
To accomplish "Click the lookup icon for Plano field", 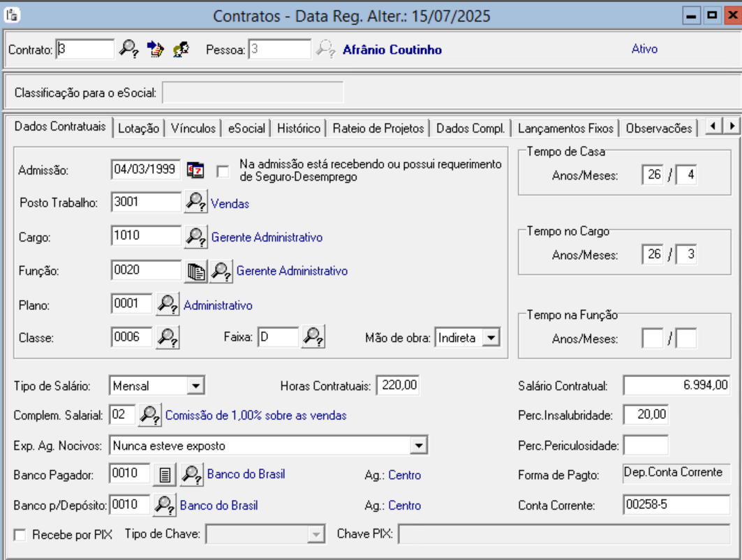I will click(168, 304).
